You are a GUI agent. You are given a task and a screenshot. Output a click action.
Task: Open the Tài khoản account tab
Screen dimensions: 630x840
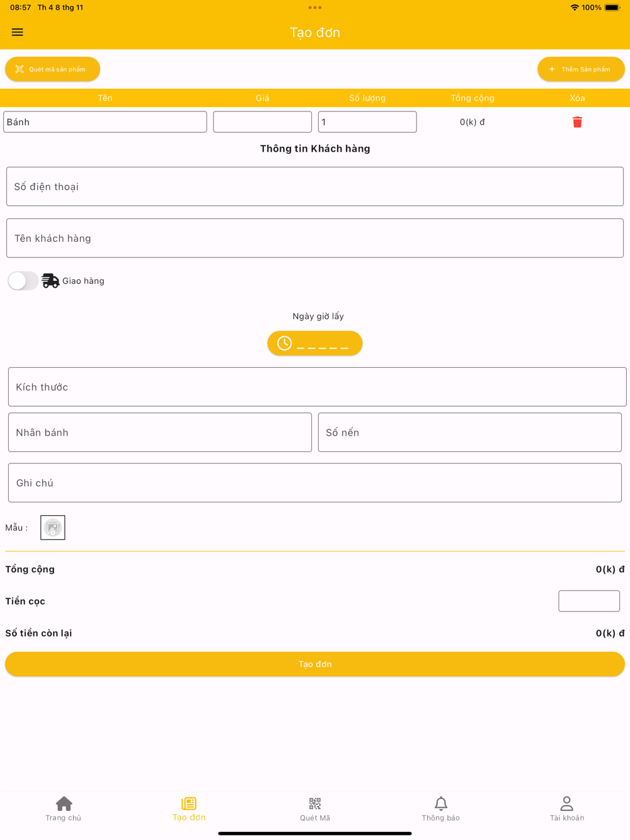567,809
